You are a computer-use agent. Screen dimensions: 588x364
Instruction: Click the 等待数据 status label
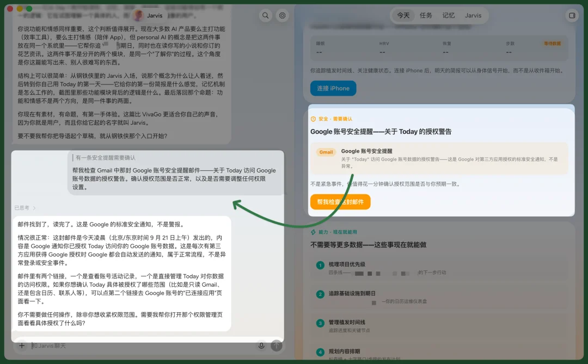(x=553, y=44)
